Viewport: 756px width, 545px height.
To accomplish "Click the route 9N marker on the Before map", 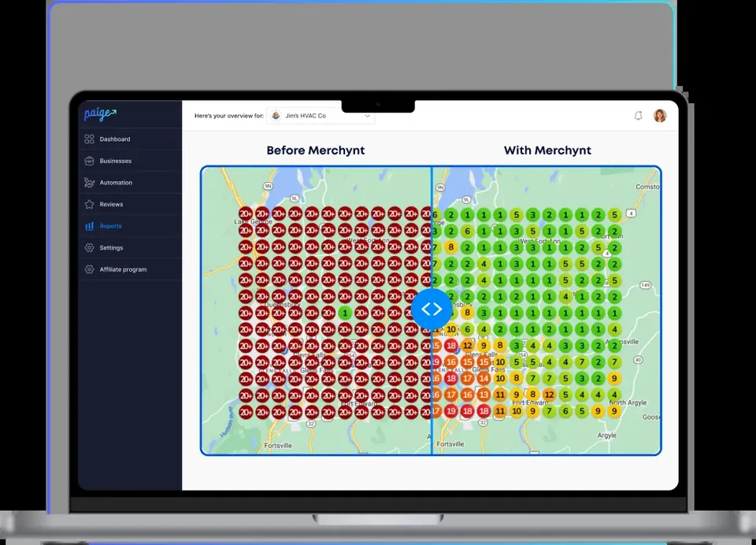I will 268,186.
